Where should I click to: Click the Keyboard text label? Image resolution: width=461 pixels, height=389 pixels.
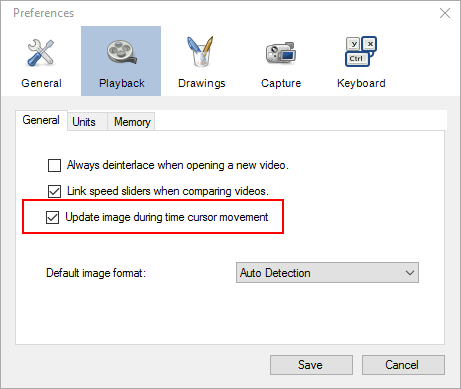tap(361, 83)
